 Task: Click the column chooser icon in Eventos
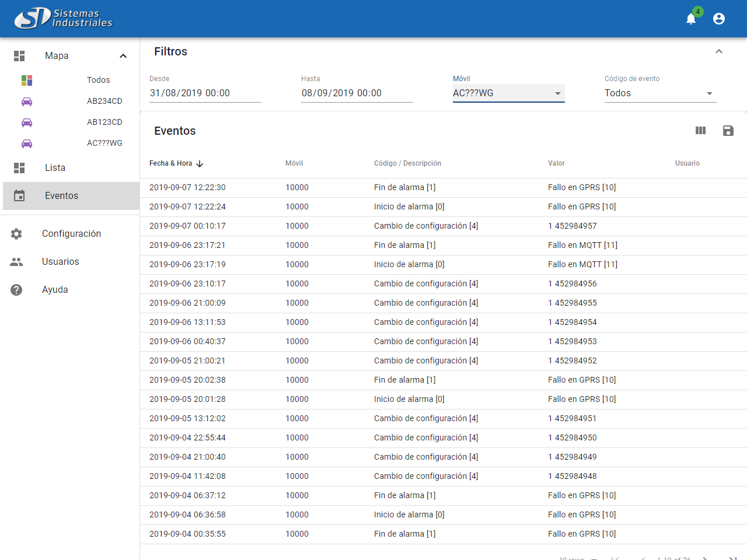click(700, 131)
